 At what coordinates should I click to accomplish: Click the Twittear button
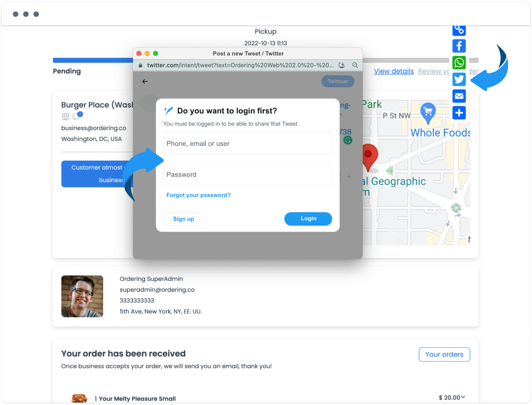pos(338,81)
